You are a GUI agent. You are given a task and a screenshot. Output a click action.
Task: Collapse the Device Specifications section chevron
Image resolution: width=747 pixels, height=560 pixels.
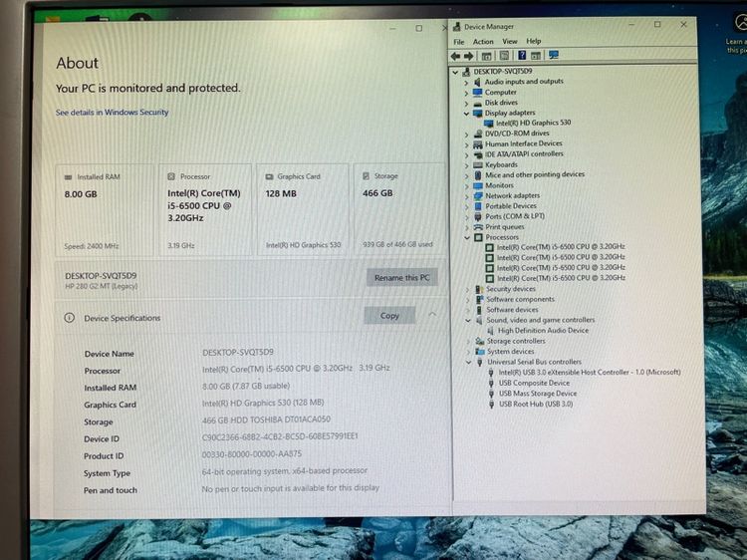[x=432, y=314]
